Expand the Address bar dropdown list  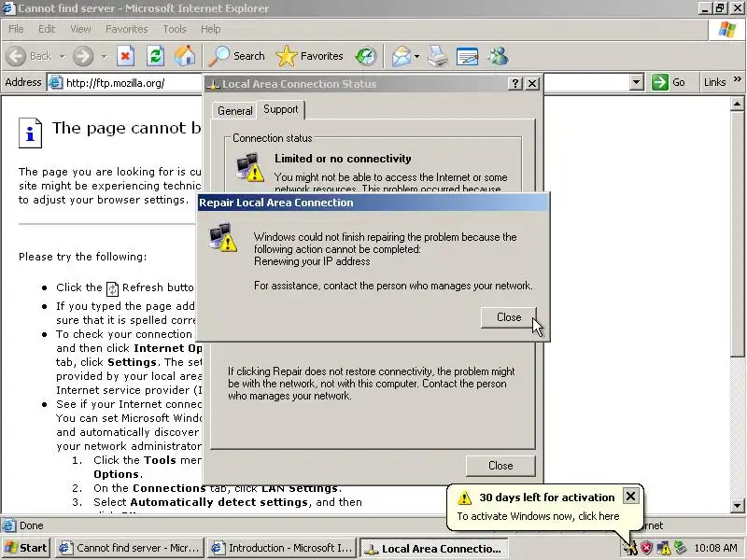(x=637, y=82)
